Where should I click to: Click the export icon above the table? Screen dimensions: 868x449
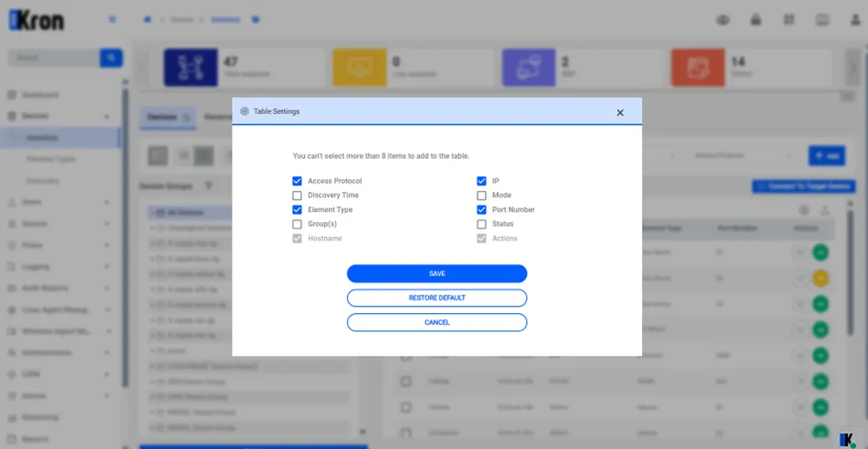825,210
